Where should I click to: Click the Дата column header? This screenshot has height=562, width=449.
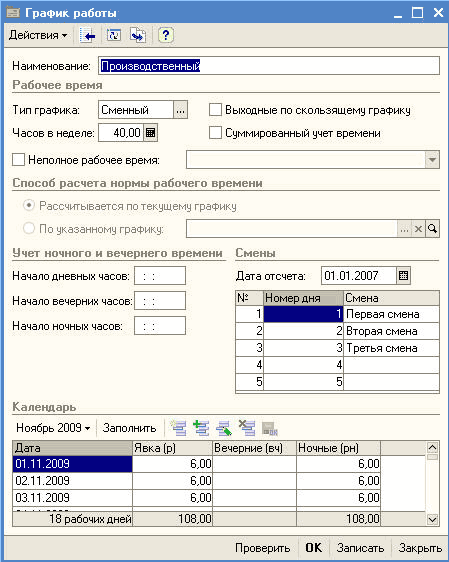pyautogui.click(x=72, y=448)
